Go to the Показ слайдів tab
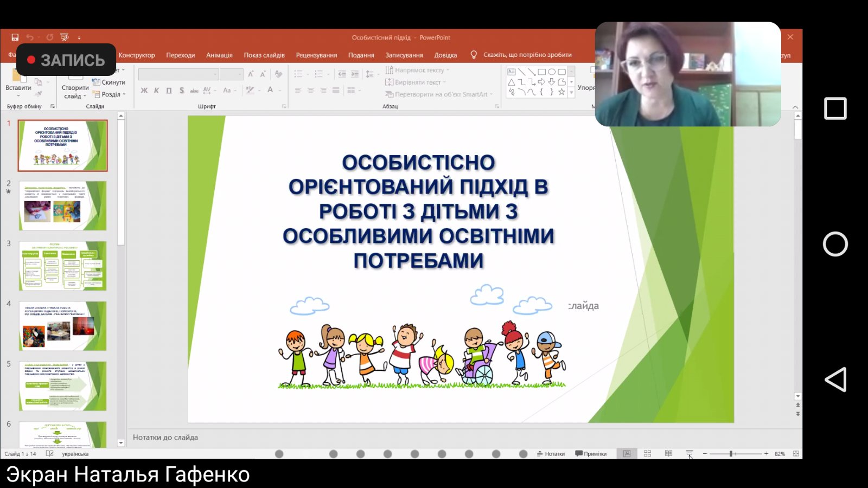Screen dimensions: 868x488 point(264,55)
